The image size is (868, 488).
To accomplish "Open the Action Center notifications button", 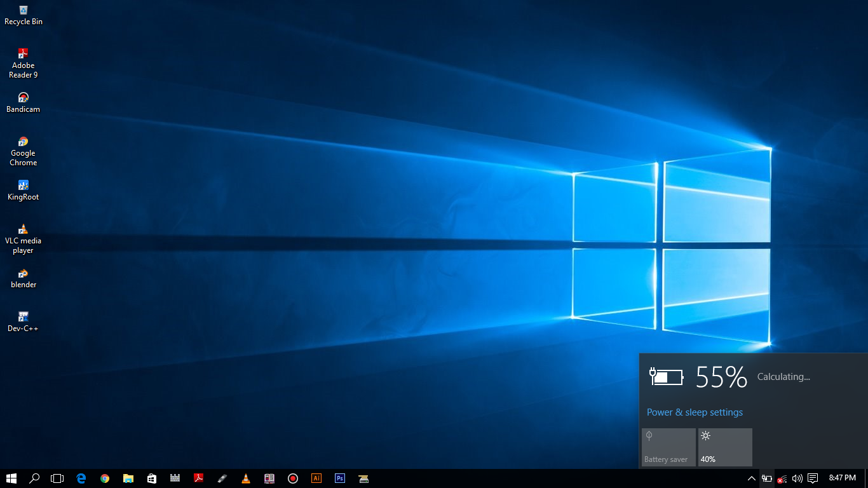I will [812, 478].
